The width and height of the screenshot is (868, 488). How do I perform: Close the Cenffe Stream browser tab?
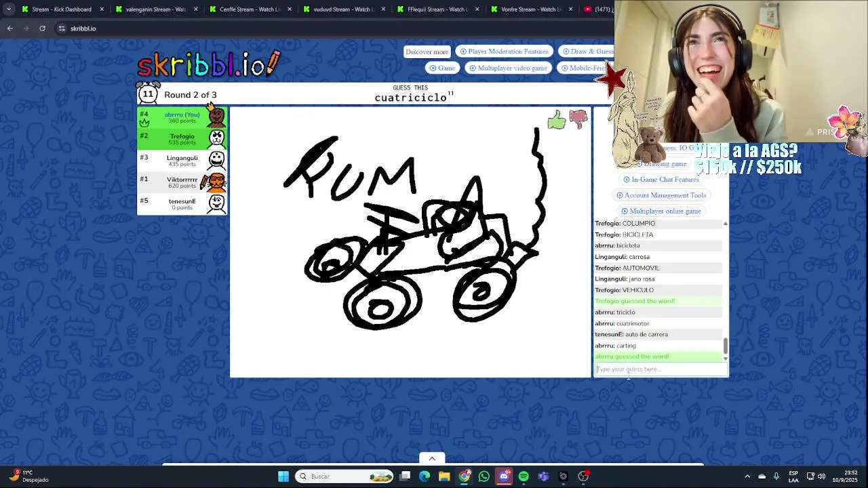coord(290,9)
